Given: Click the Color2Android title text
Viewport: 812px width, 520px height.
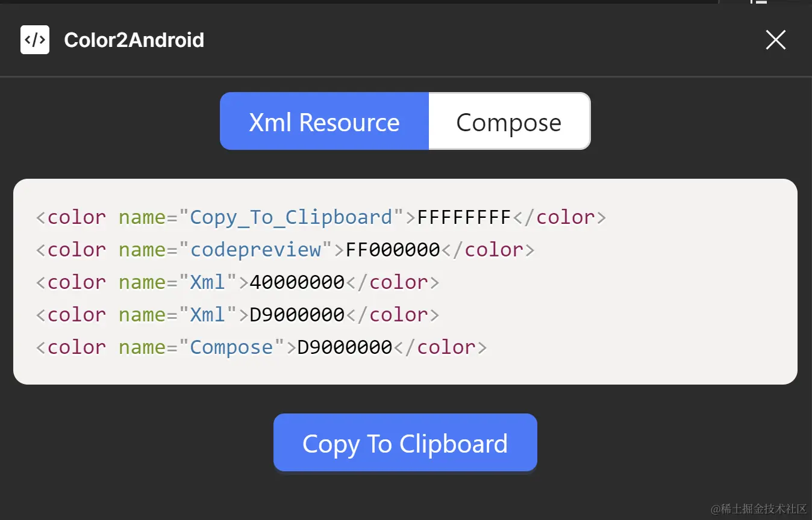Looking at the screenshot, I should point(134,40).
